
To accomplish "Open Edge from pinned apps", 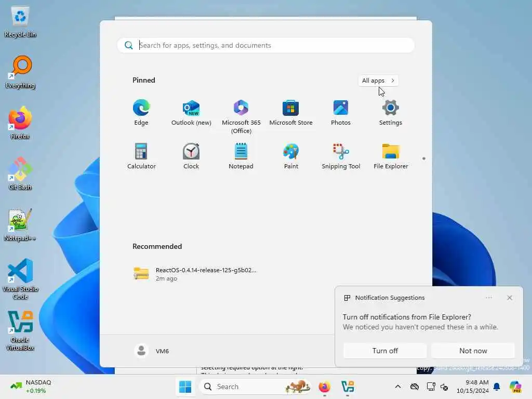I will [141, 113].
